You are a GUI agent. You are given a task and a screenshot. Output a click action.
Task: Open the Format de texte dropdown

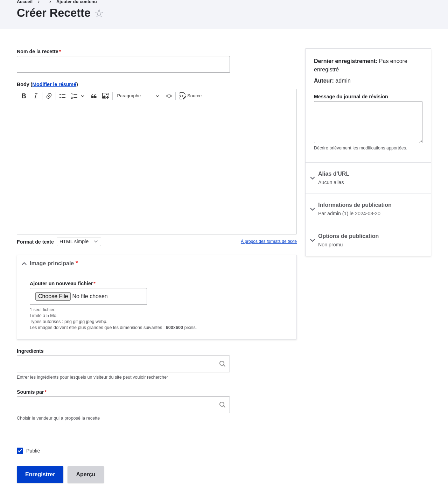(79, 242)
